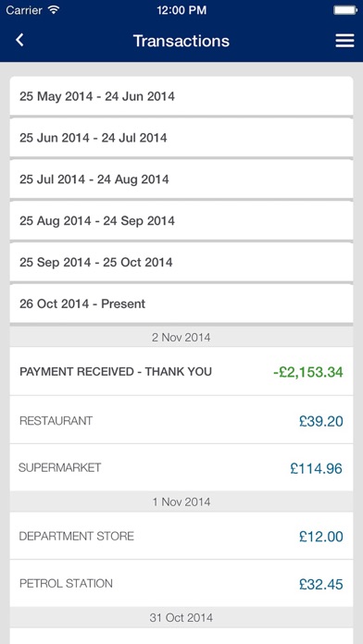Open the Supermarket transaction
The height and width of the screenshot is (644, 363).
click(181, 468)
